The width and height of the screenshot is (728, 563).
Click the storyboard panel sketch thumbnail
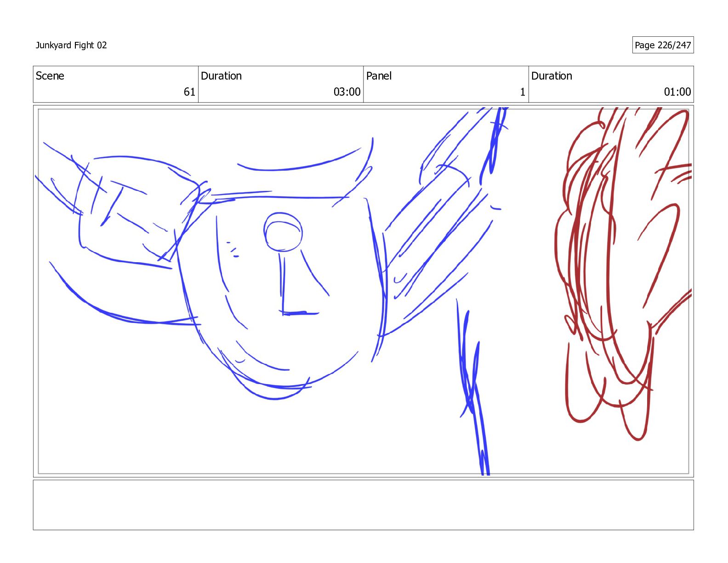pos(363,291)
